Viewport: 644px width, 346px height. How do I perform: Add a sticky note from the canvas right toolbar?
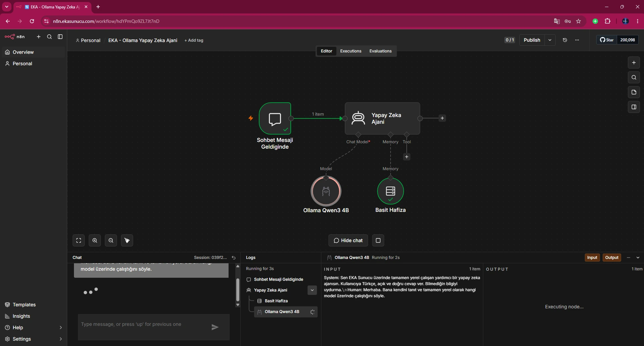634,92
